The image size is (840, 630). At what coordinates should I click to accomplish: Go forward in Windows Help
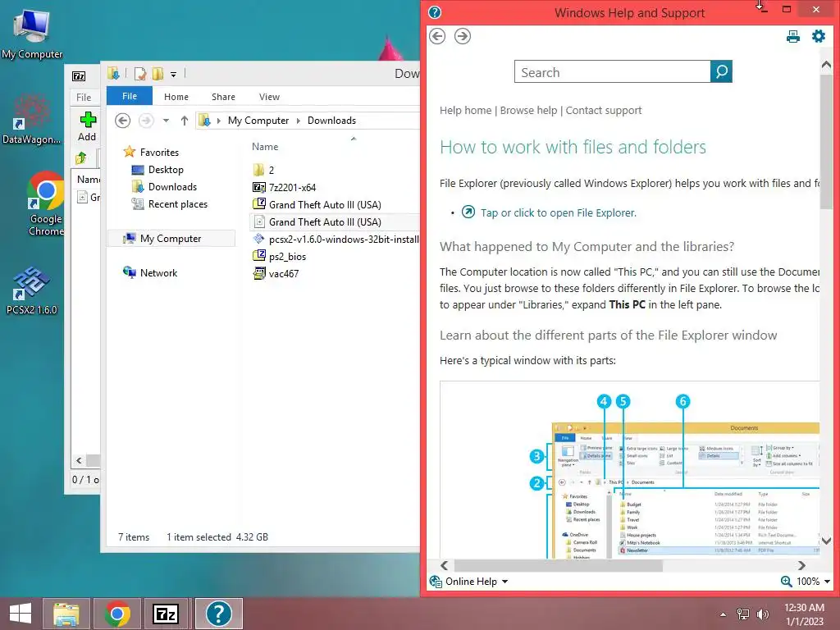click(463, 36)
